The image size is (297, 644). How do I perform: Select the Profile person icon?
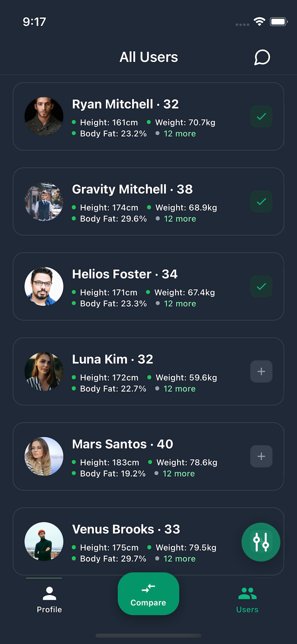[x=49, y=591]
